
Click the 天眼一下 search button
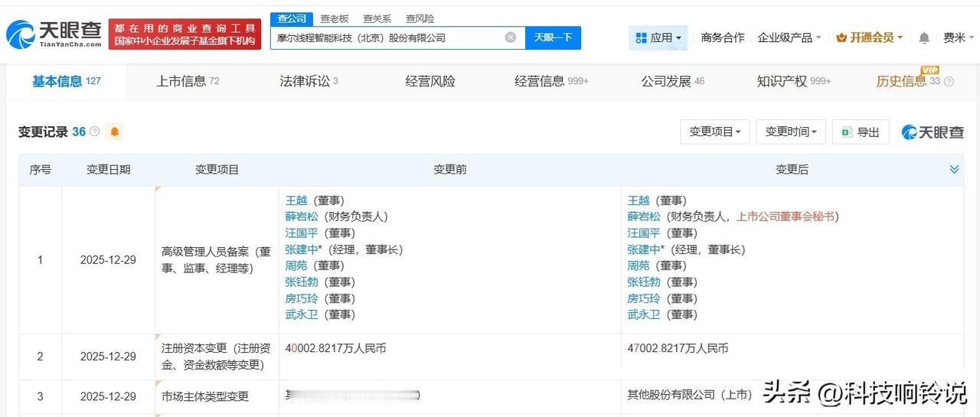click(553, 37)
